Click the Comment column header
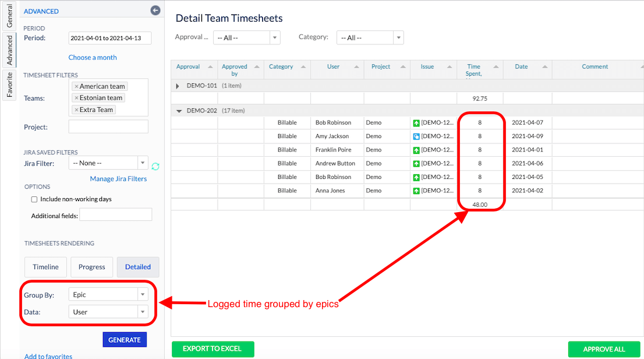 [x=595, y=66]
